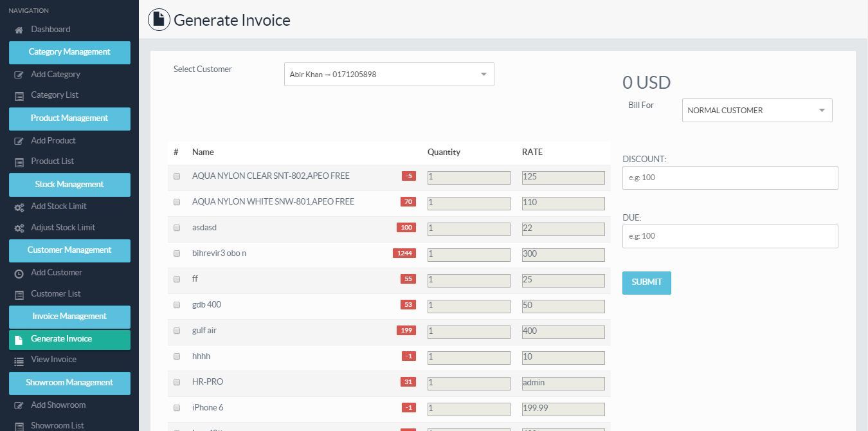This screenshot has width=868, height=431.
Task: Select the asdasd product checkbox
Action: (177, 228)
